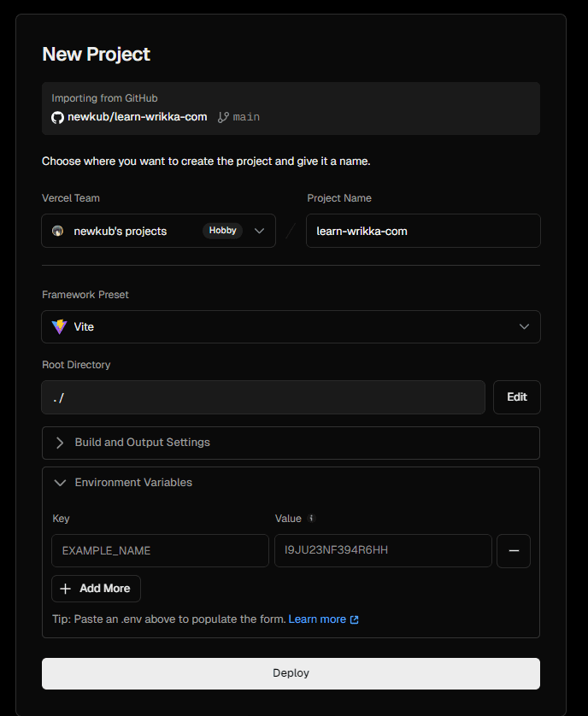Open the Vercel Team dropdown
Image resolution: width=588 pixels, height=716 pixels.
pyautogui.click(x=158, y=231)
